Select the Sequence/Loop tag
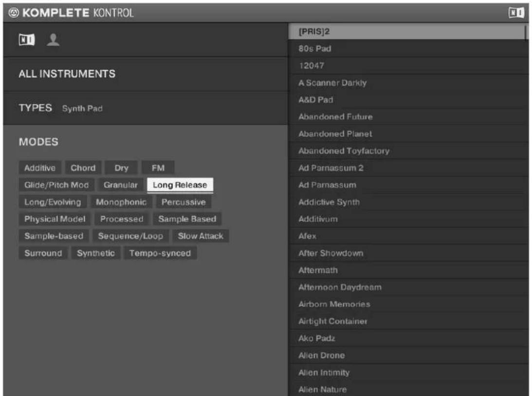The width and height of the screenshot is (532, 396). click(x=130, y=236)
